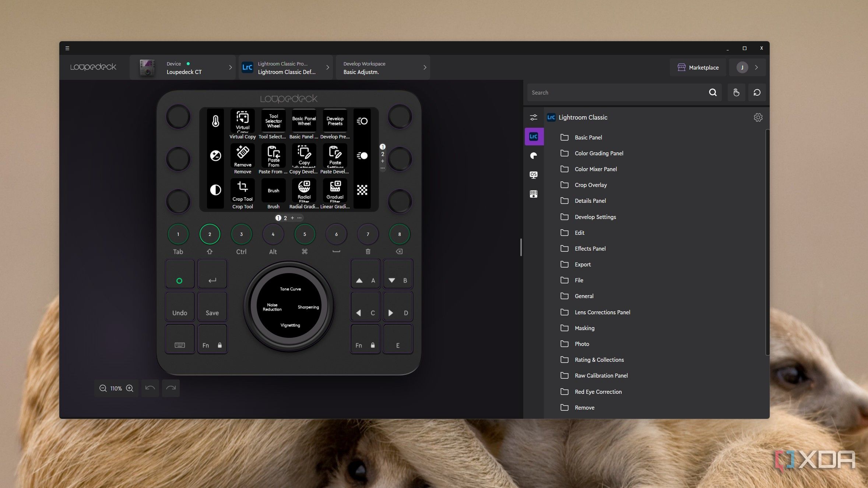The width and height of the screenshot is (868, 488).
Task: Select the Crop Tool on the touchscreen
Action: 242,192
